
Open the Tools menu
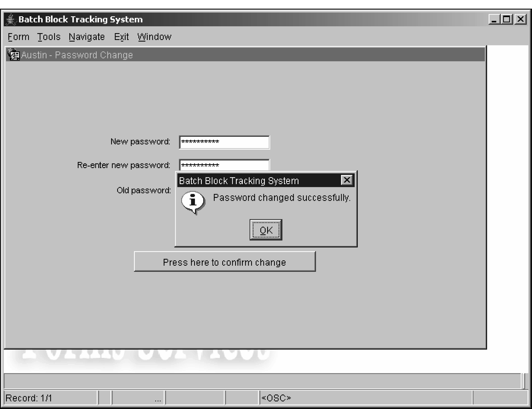(49, 37)
